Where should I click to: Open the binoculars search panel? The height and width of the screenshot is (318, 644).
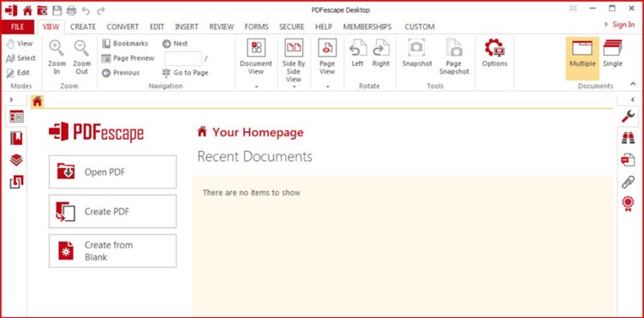pyautogui.click(x=628, y=139)
